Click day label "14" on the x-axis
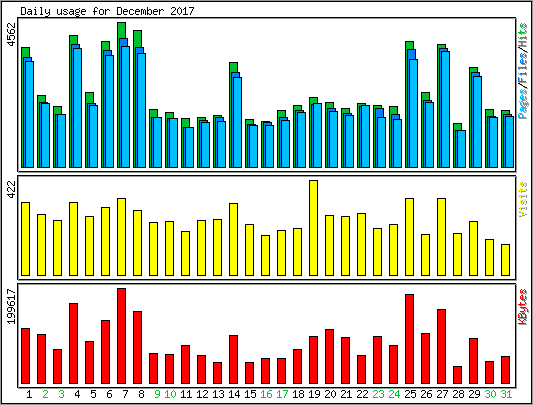533x405 pixels. click(x=234, y=394)
